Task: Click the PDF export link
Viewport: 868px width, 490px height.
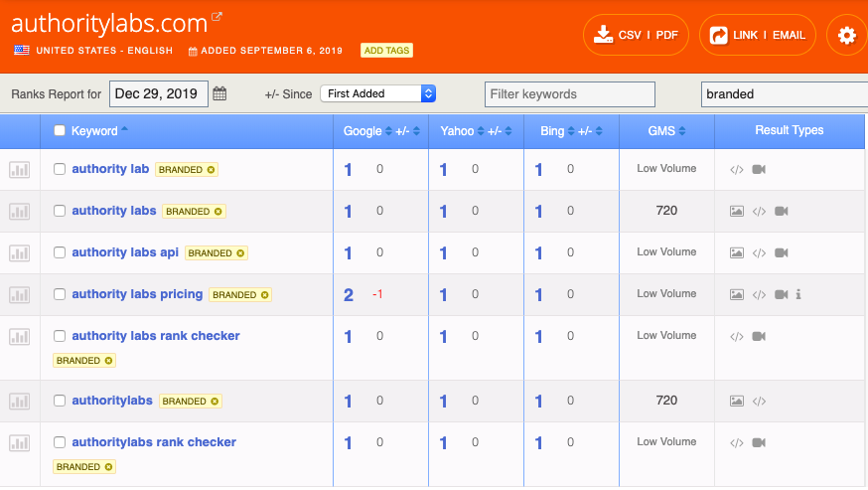Action: pyautogui.click(x=666, y=36)
